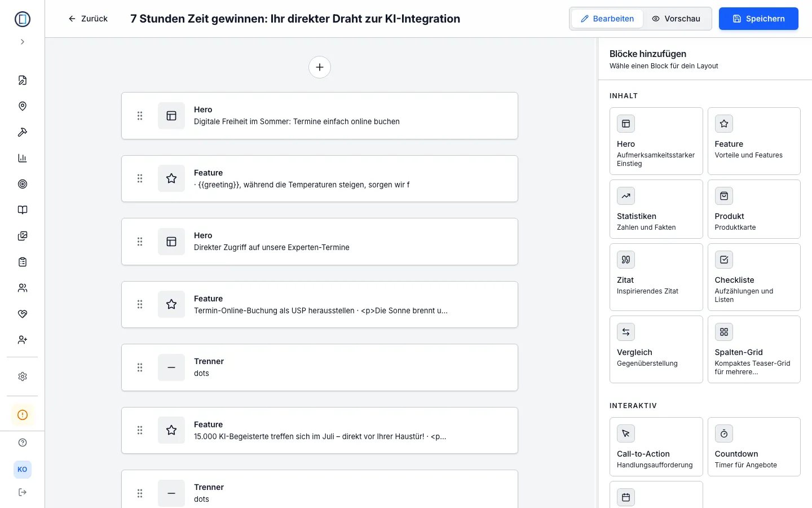Select Feature block Termin-Online-Buchung als USP
The height and width of the screenshot is (508, 812).
pos(320,304)
